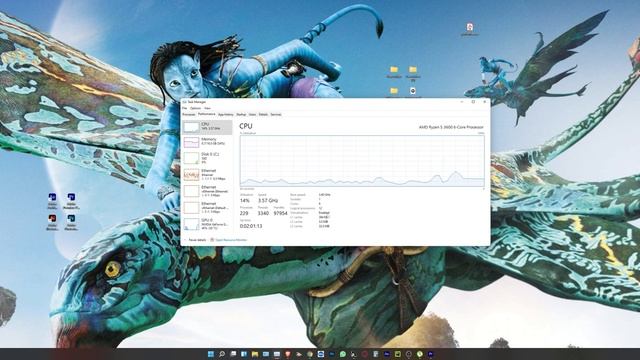640x360 pixels.
Task: Open WhatsApp from the taskbar
Action: pyautogui.click(x=343, y=354)
